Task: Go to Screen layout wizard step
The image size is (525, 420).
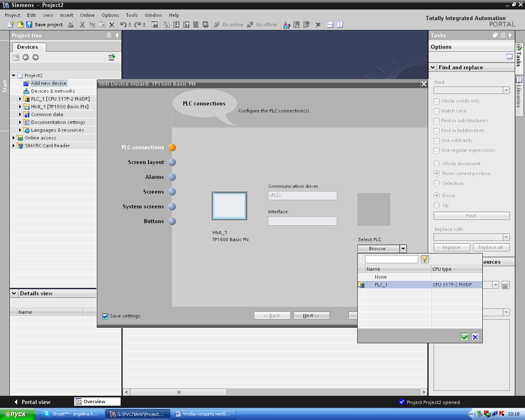Action: 146,162
